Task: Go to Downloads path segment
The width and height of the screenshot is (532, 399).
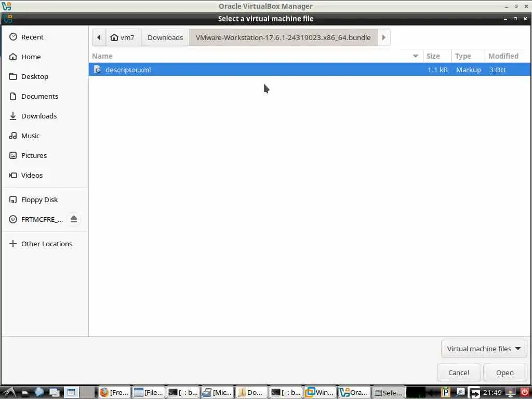Action: click(x=165, y=37)
